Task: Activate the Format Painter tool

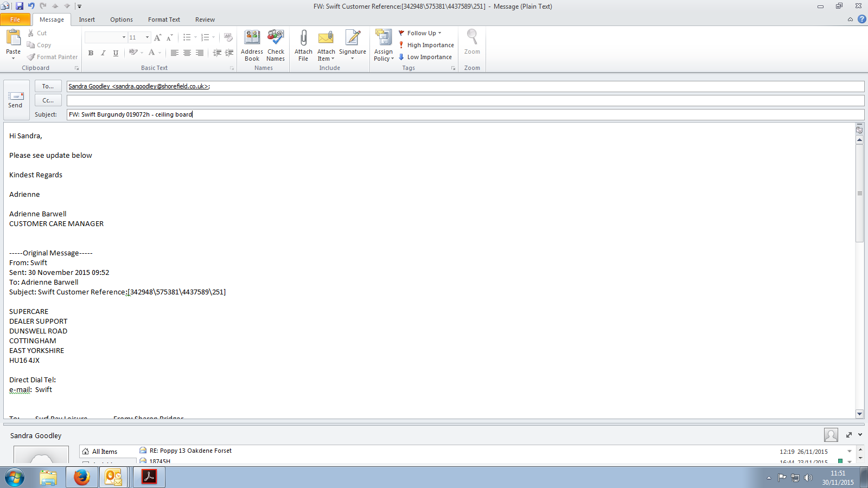Action: click(52, 57)
